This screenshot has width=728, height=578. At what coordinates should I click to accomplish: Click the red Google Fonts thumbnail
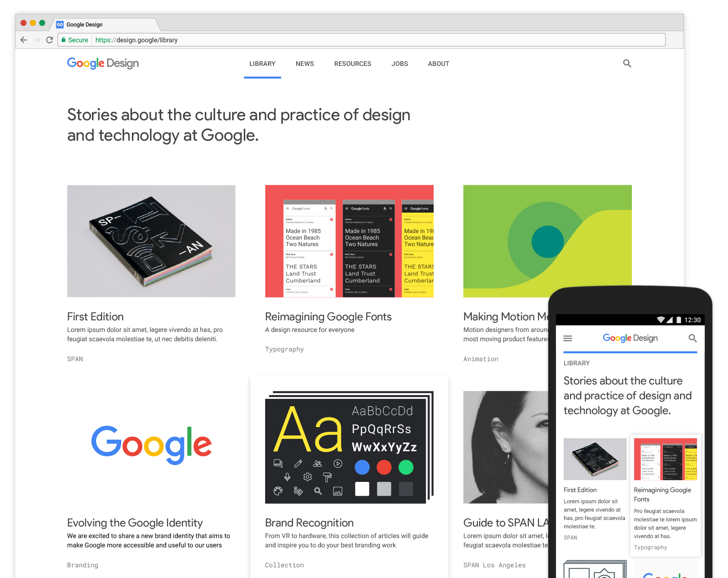point(349,241)
